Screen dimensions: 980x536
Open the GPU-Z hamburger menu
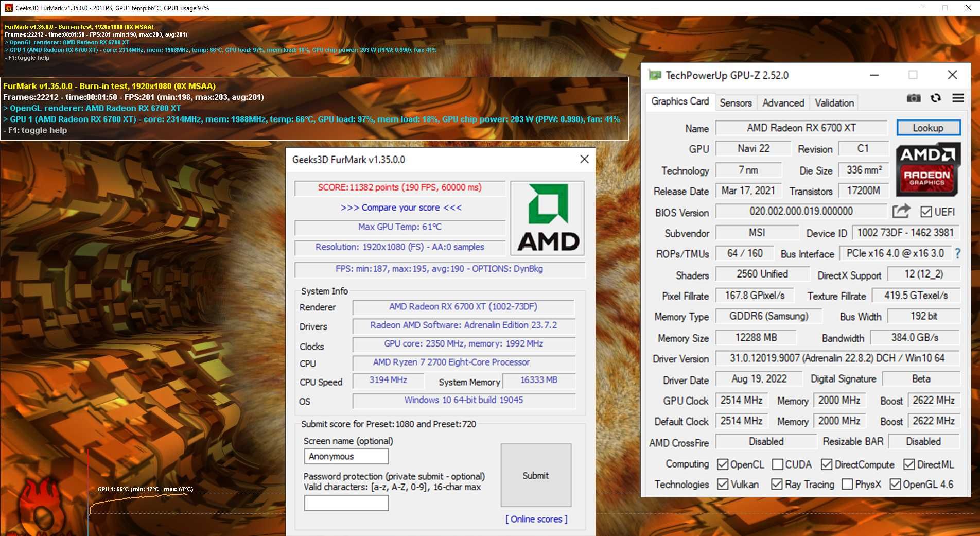pos(958,98)
